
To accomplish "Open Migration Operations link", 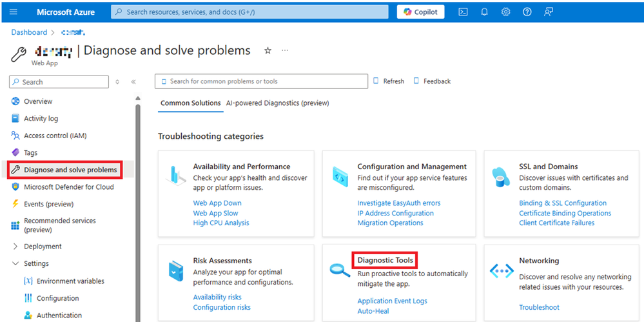I will (390, 223).
